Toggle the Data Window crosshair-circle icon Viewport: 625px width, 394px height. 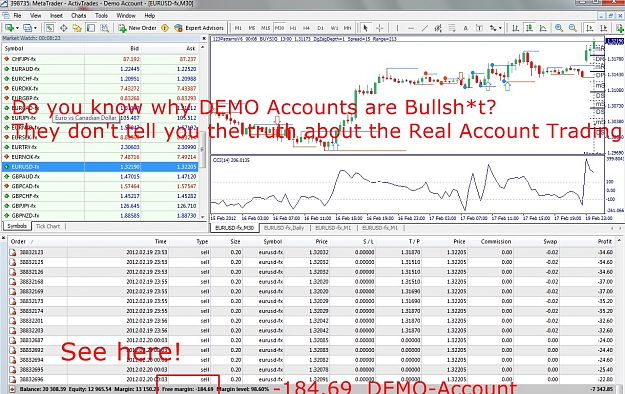[x=63, y=28]
